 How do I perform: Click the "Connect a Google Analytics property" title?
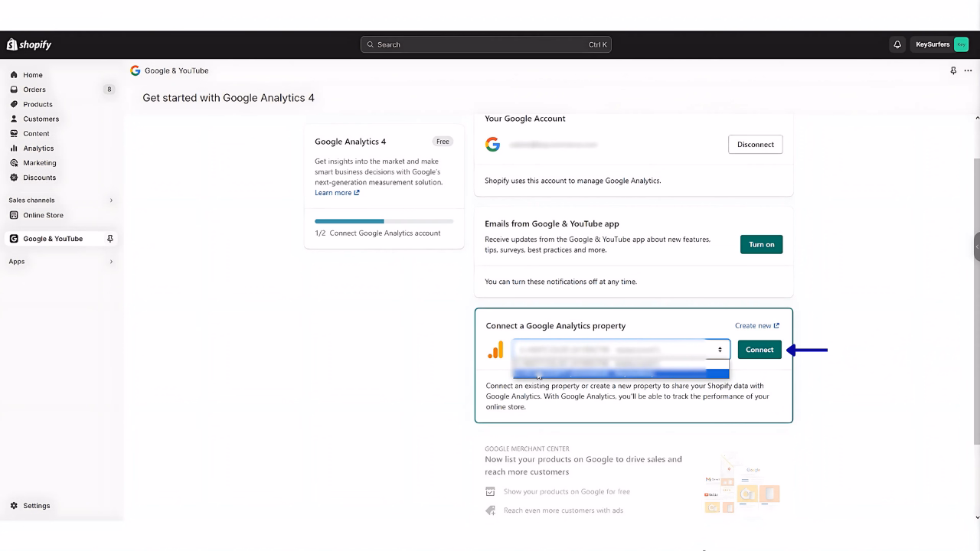[x=556, y=326]
